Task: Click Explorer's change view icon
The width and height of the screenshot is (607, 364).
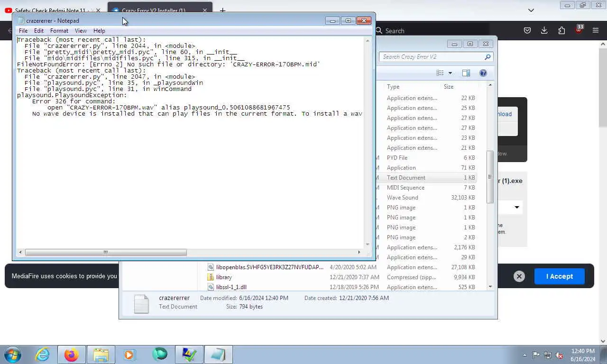Action: point(440,73)
